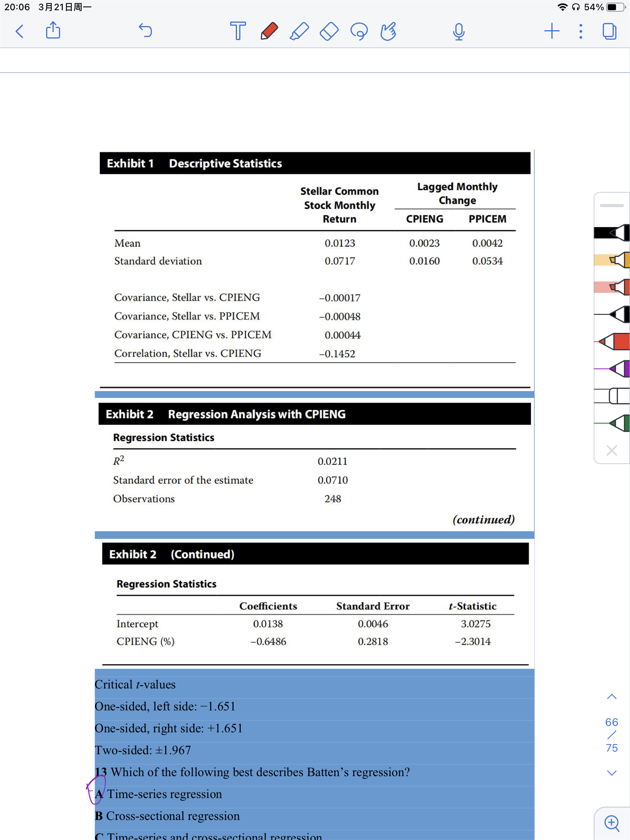
Task: Open the share/export icon
Action: (53, 30)
